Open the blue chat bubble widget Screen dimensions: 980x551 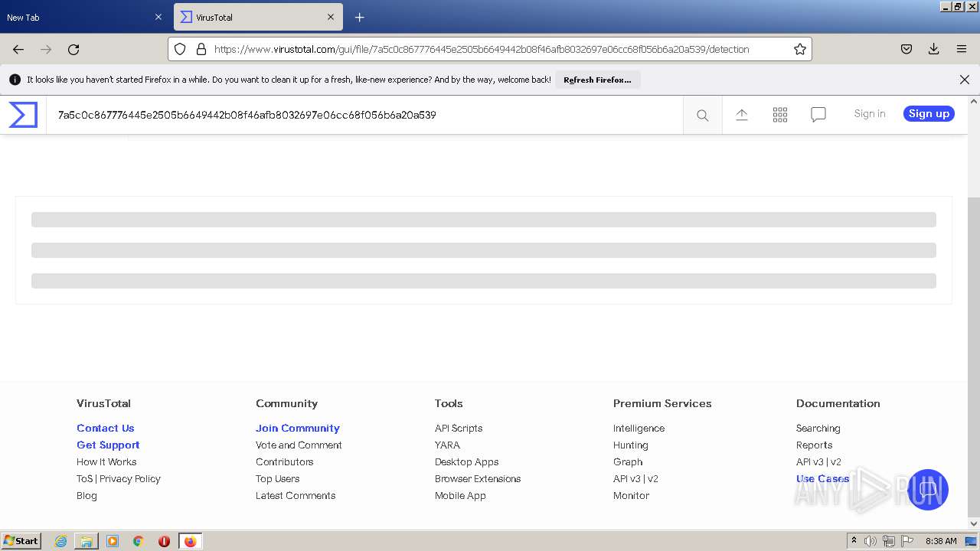pyautogui.click(x=928, y=490)
